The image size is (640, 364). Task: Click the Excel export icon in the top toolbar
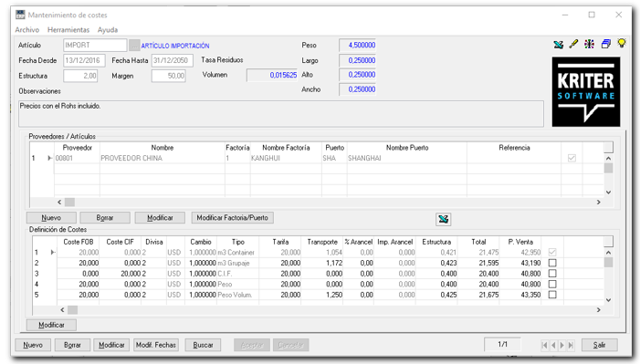tap(559, 44)
